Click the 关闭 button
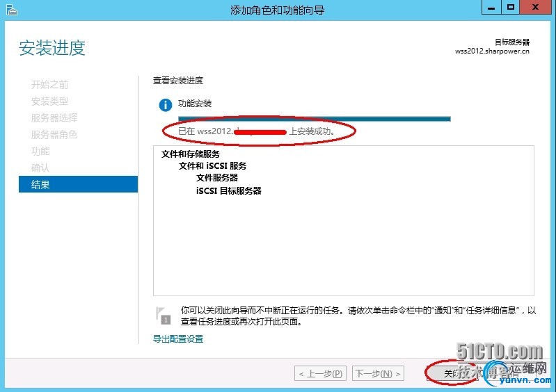Screen dimensions: 556x392 pyautogui.click(x=452, y=374)
